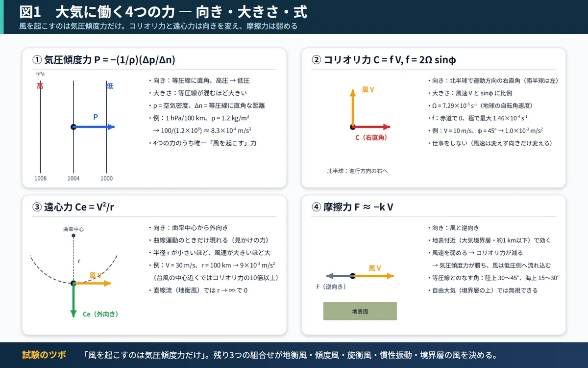Select the red "高" pressure label
Screen dimensions: 588x368
[x=40, y=86]
